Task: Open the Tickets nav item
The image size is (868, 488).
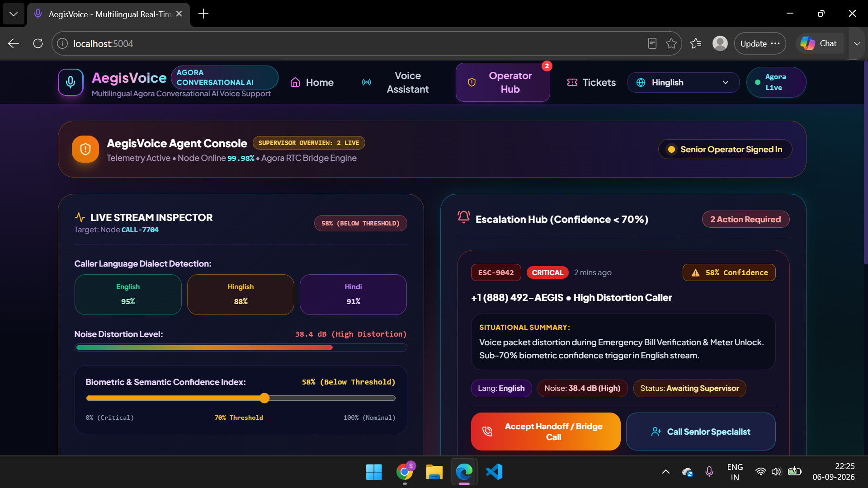Action: (591, 82)
